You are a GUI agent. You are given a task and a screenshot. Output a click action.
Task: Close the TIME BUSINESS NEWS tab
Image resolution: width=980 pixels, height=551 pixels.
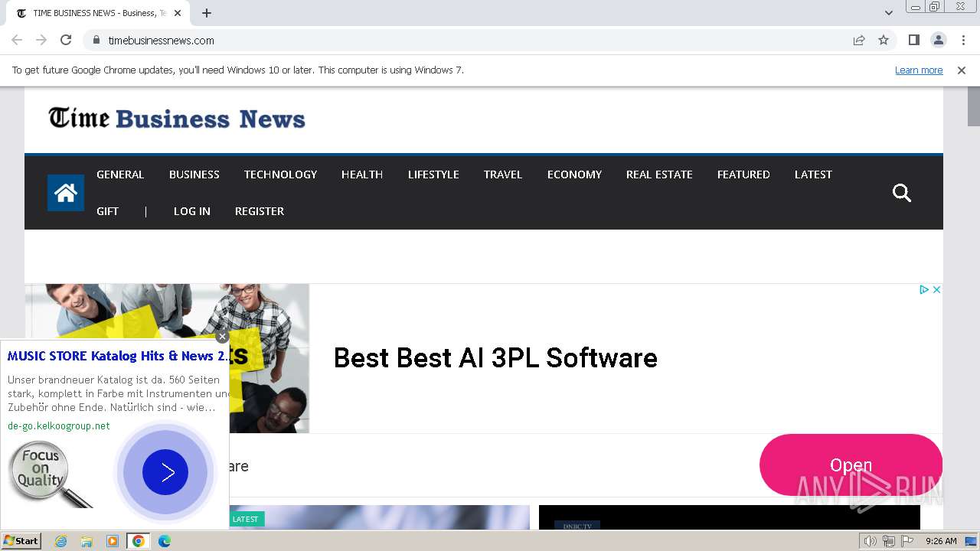178,13
